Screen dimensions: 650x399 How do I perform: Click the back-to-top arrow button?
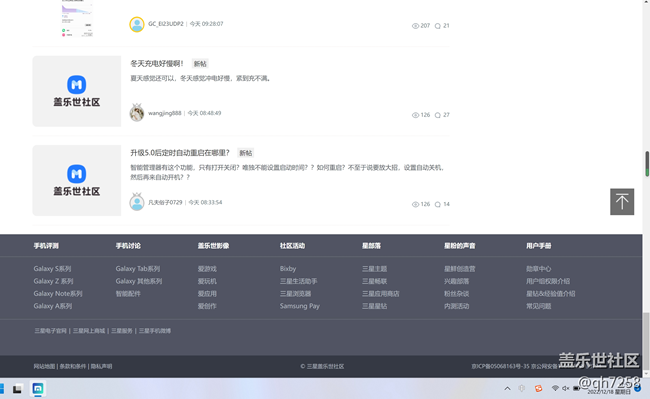(622, 202)
